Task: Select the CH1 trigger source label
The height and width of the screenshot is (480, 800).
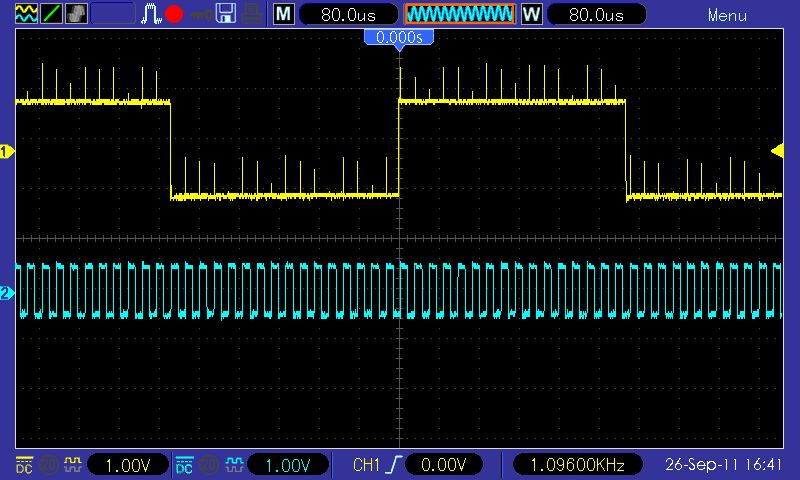Action: (x=366, y=465)
